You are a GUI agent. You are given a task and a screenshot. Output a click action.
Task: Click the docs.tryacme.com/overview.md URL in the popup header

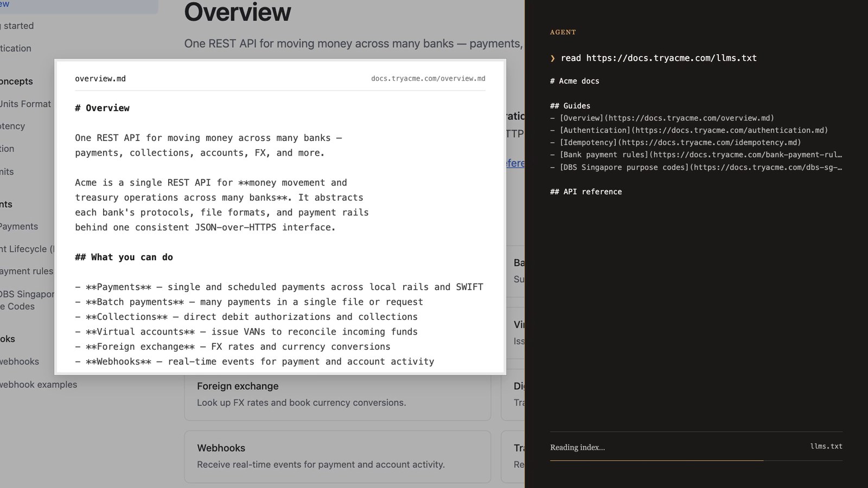click(428, 79)
